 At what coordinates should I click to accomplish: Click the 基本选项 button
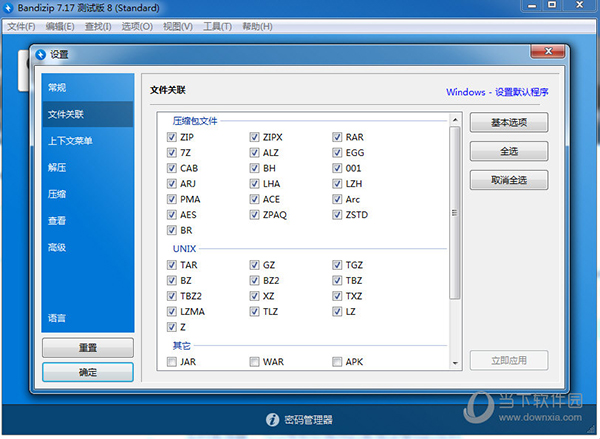click(509, 122)
